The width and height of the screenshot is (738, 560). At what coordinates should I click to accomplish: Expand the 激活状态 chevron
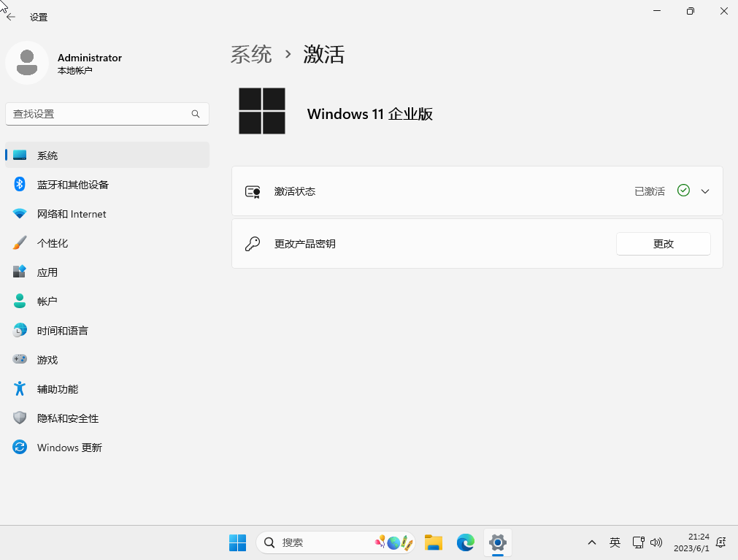point(704,191)
